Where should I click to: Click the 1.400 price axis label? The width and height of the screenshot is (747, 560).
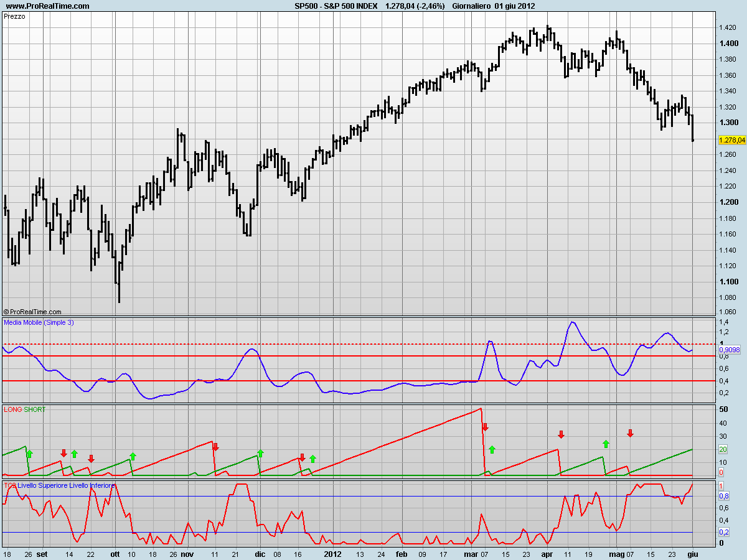(728, 44)
